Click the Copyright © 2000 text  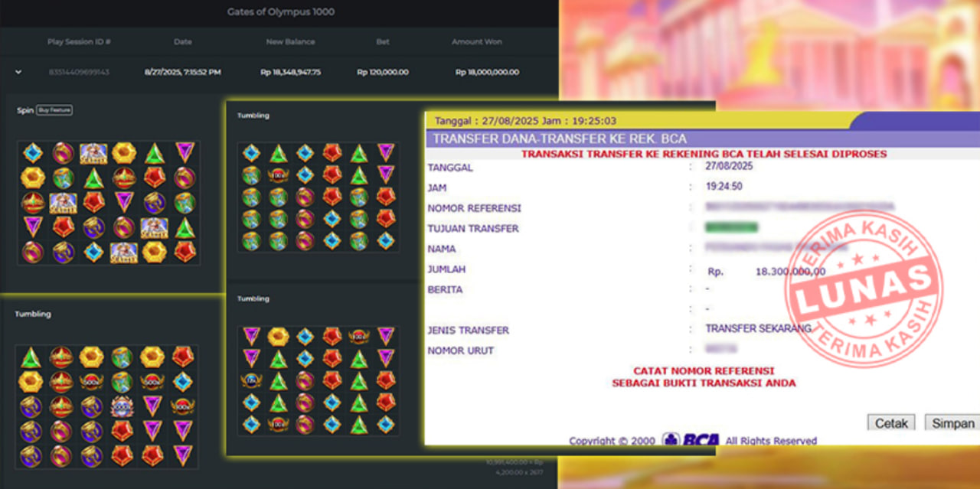click(x=613, y=441)
